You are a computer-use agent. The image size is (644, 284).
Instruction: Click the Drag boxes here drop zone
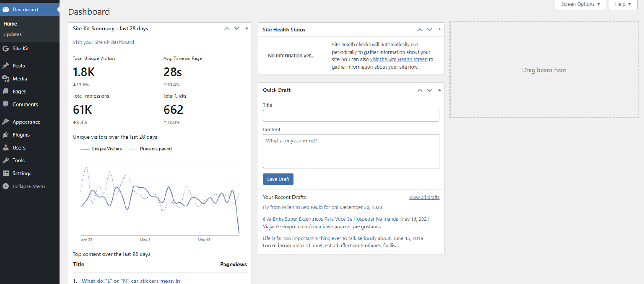544,70
